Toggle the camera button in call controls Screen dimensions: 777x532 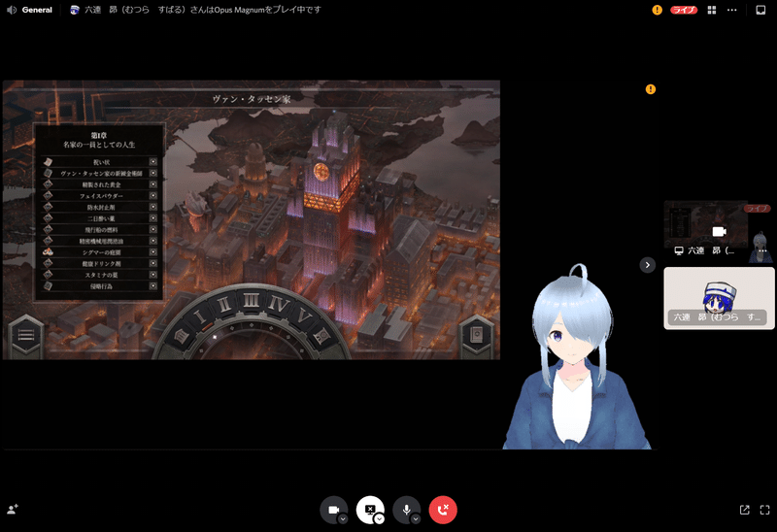(333, 510)
